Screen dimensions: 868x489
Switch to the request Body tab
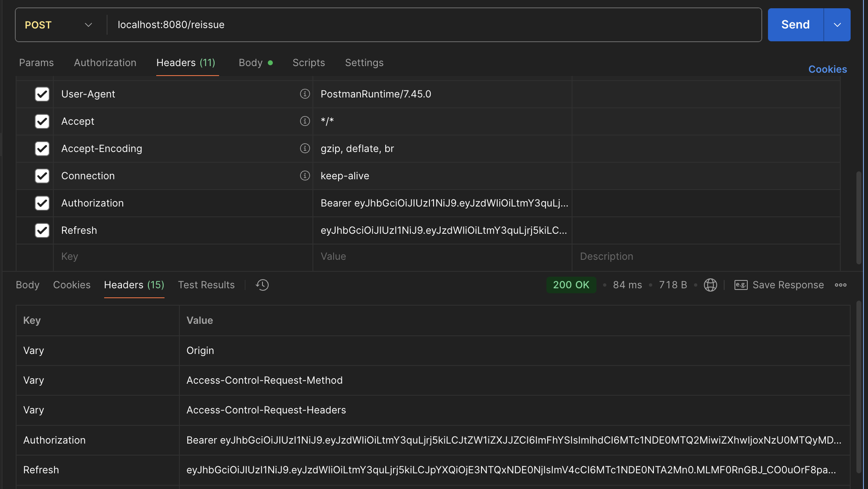(x=250, y=63)
